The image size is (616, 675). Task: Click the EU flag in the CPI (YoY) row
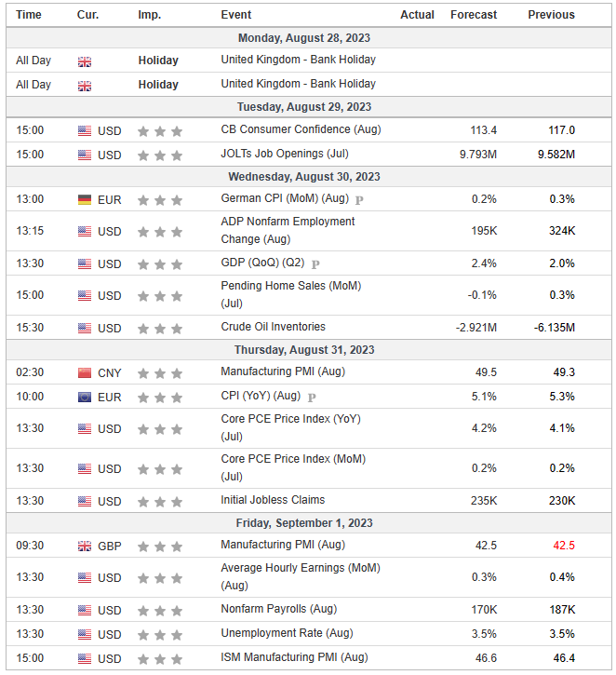tap(85, 397)
